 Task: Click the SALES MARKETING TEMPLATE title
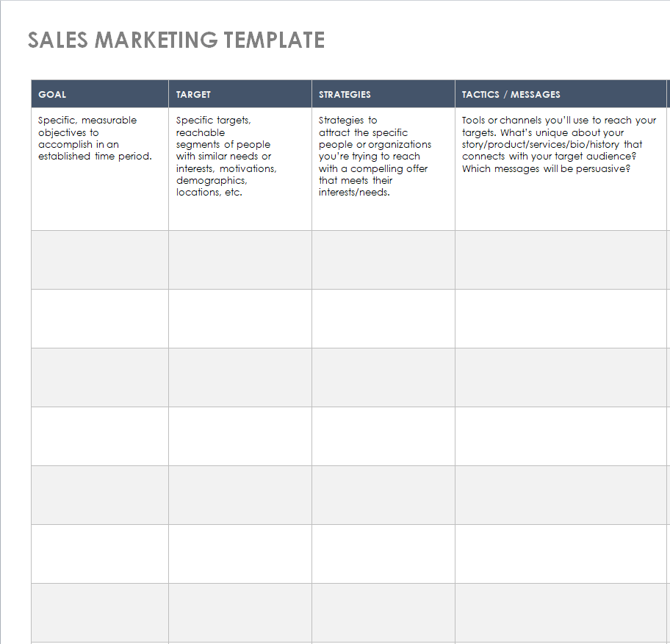176,40
